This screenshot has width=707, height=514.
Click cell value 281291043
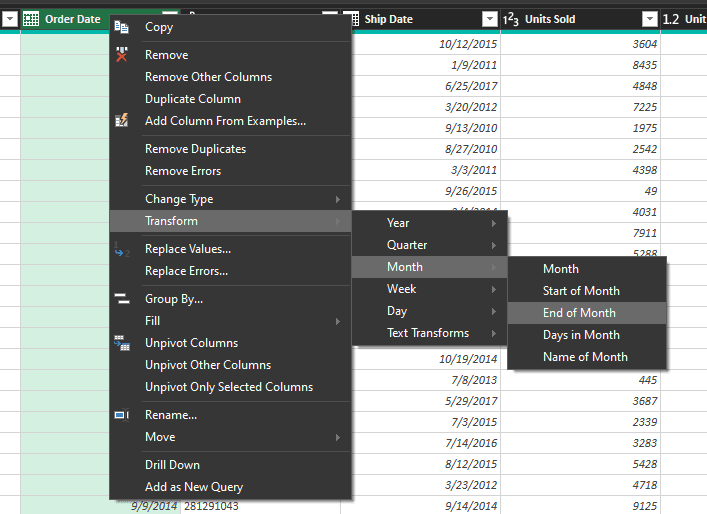(x=211, y=506)
